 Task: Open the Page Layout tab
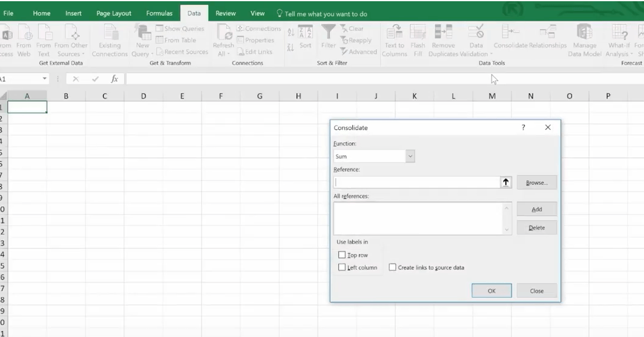(x=114, y=13)
